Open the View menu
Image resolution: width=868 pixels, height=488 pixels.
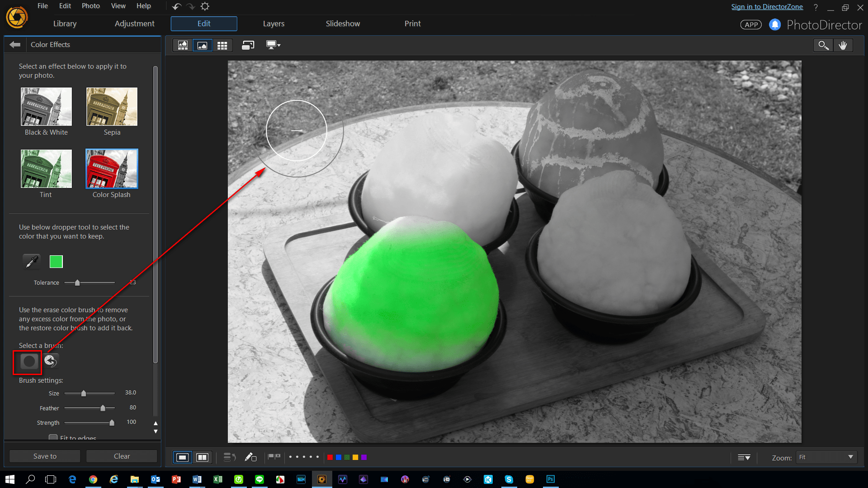pyautogui.click(x=118, y=6)
